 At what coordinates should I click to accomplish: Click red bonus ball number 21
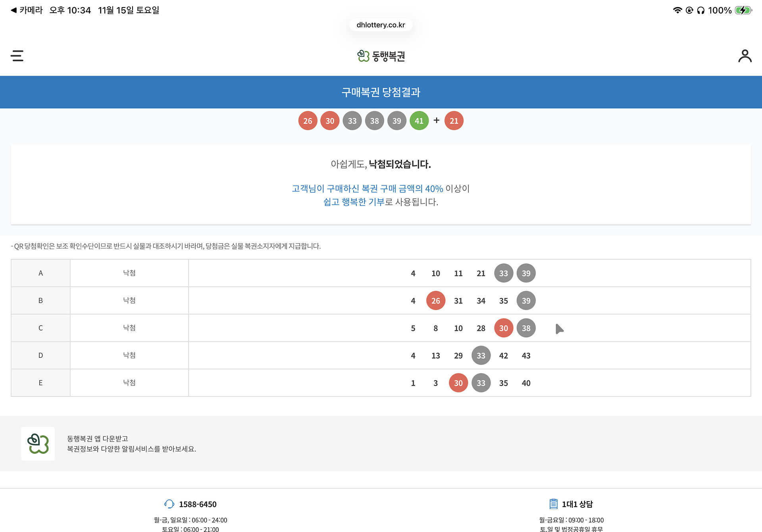point(454,121)
